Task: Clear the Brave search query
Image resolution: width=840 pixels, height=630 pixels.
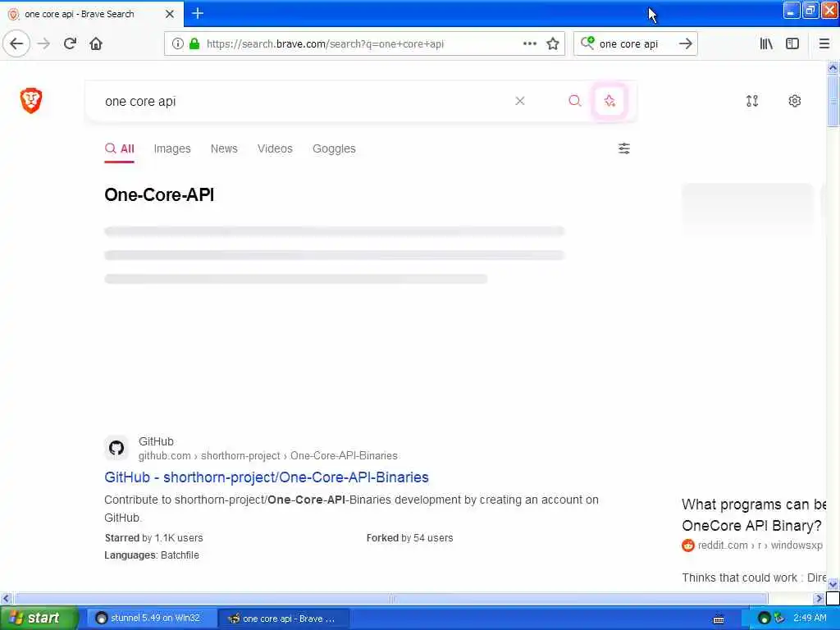Action: pos(519,101)
